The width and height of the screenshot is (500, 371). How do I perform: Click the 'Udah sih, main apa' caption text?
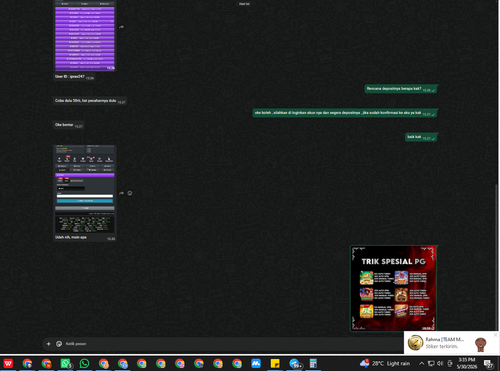pyautogui.click(x=71, y=237)
